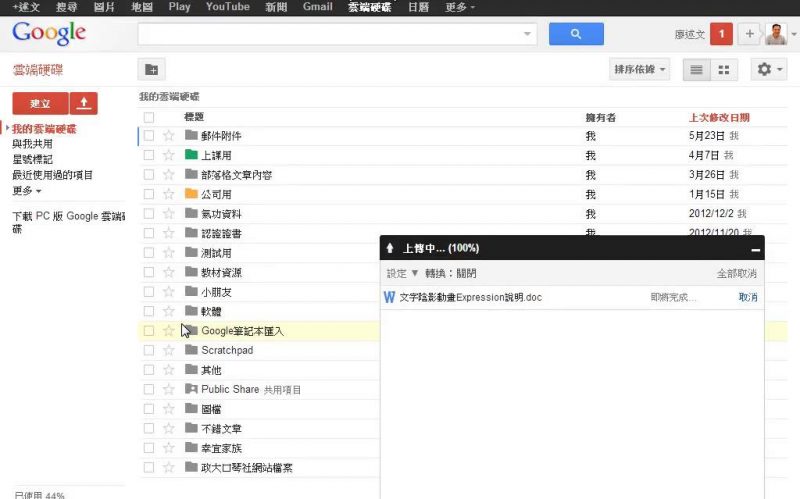This screenshot has height=499, width=800.
Task: Expand the 更多 section in left sidebar
Action: pyautogui.click(x=27, y=190)
